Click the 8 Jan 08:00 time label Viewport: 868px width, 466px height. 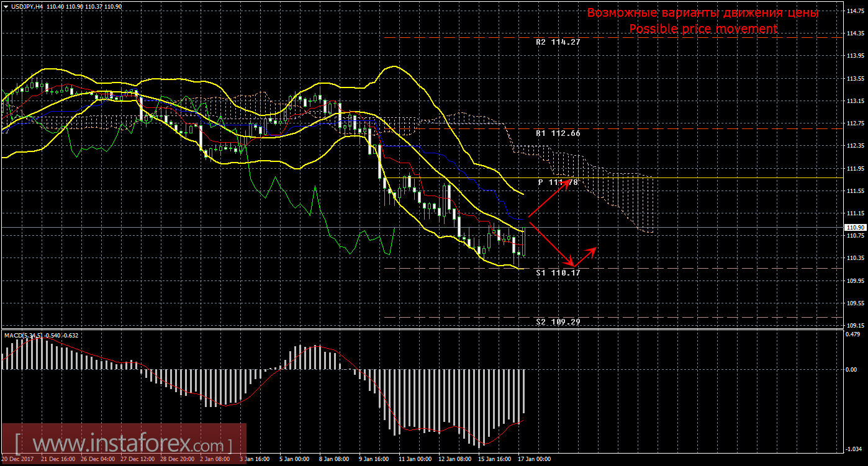tap(334, 459)
